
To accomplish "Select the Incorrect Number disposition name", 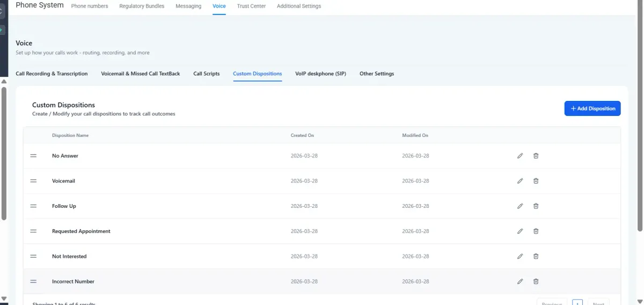I will (x=73, y=281).
